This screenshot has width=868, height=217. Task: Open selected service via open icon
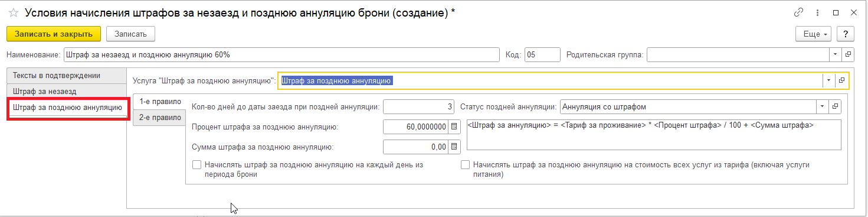pos(842,80)
